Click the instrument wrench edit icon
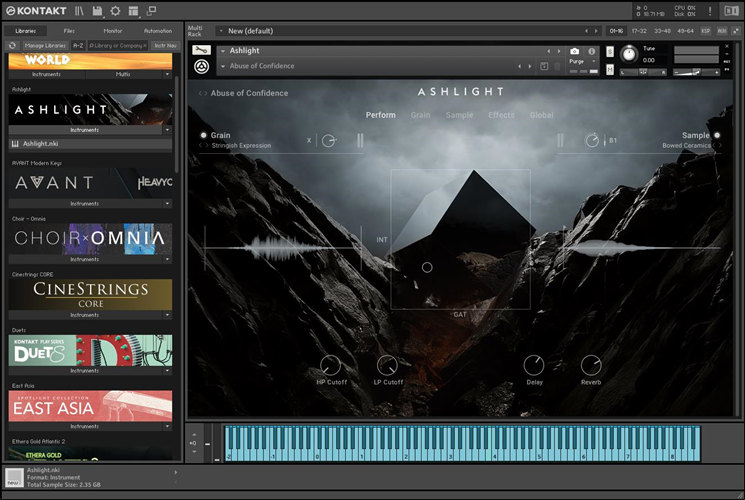Image resolution: width=745 pixels, height=500 pixels. (x=200, y=50)
